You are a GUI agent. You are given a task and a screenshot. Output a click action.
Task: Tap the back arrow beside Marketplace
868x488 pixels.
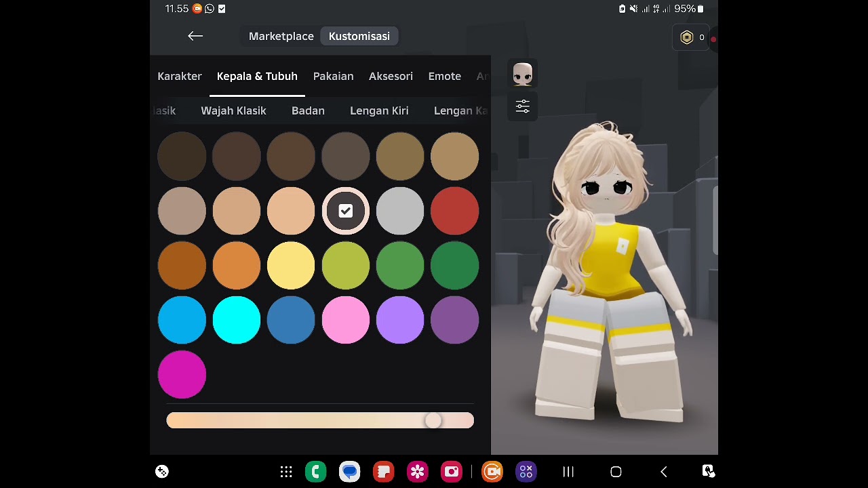click(195, 36)
